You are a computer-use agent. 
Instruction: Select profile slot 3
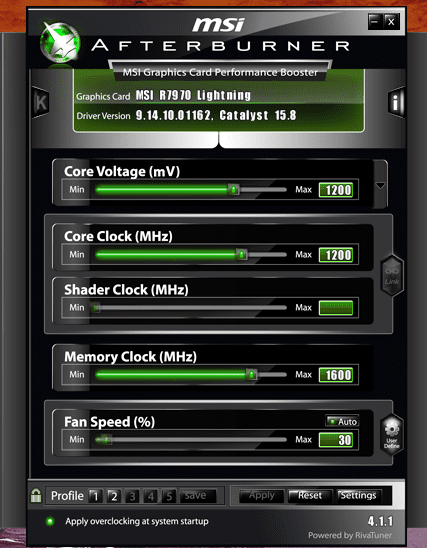[132, 496]
